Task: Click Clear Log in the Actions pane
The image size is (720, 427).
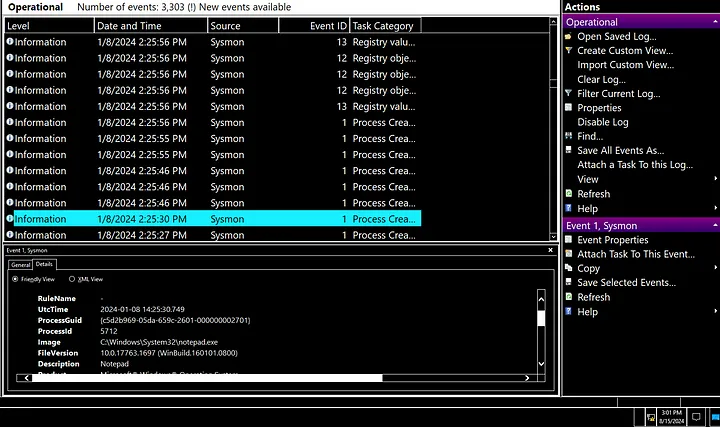Action: [603, 79]
